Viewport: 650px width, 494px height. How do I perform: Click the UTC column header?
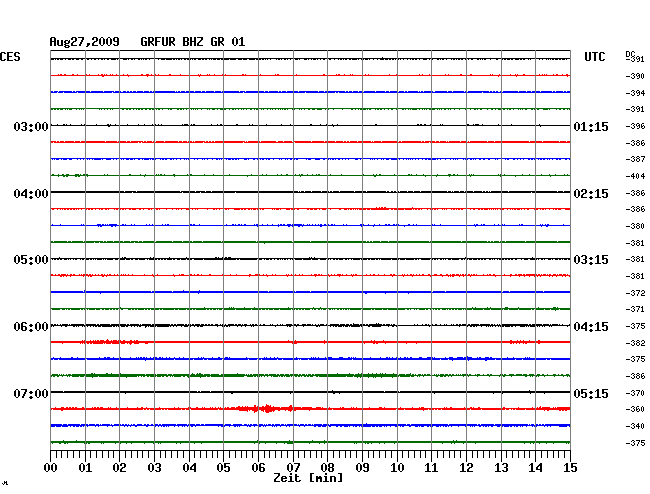pyautogui.click(x=594, y=57)
